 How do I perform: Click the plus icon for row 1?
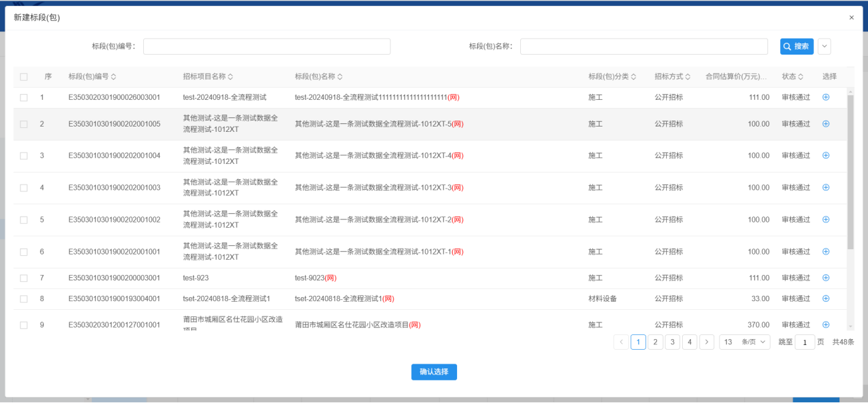(826, 97)
